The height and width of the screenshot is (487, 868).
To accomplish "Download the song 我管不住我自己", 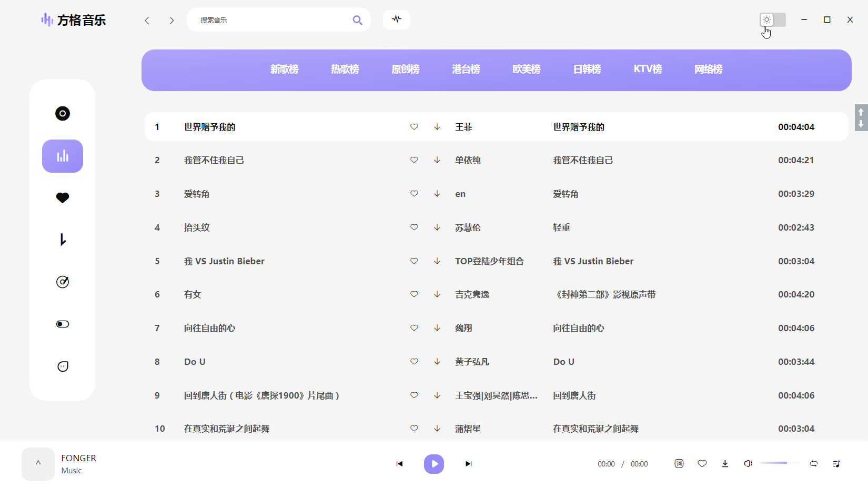I will (x=437, y=160).
